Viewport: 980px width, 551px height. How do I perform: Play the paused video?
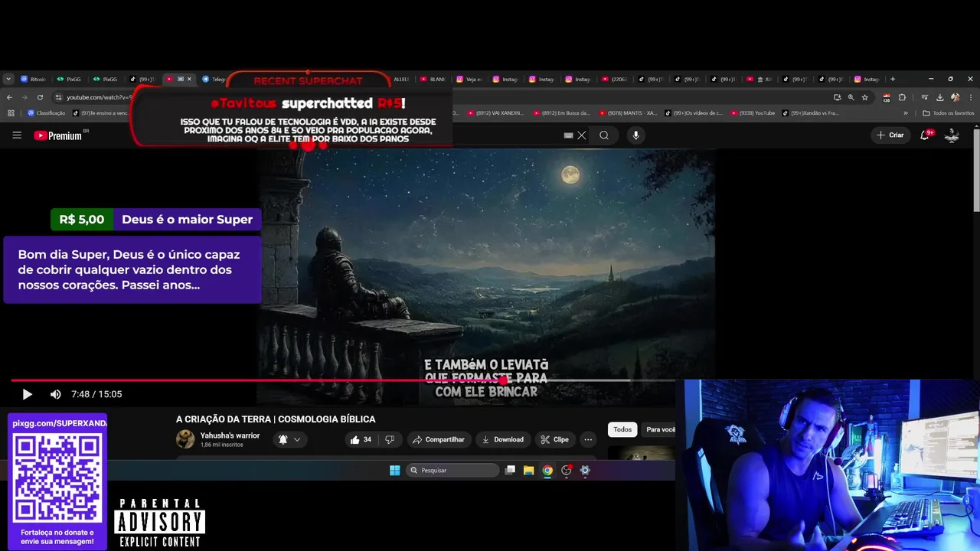27,394
